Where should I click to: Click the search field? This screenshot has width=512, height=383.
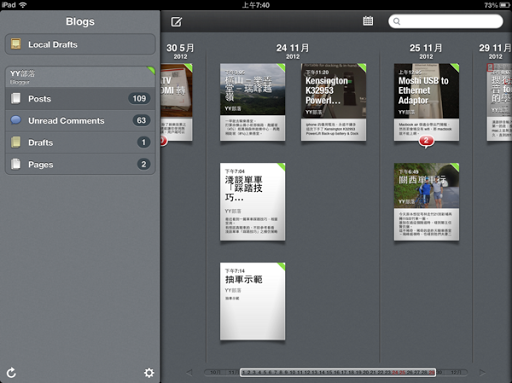coord(446,21)
